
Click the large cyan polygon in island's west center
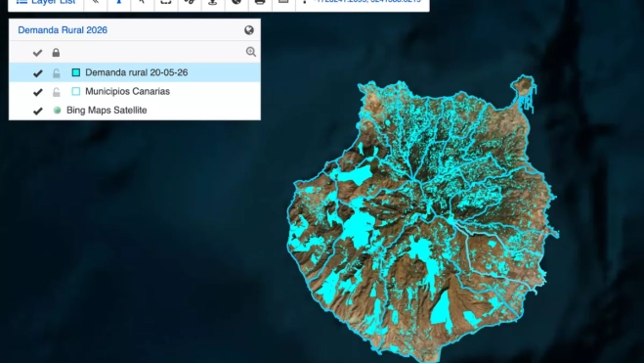(358, 228)
